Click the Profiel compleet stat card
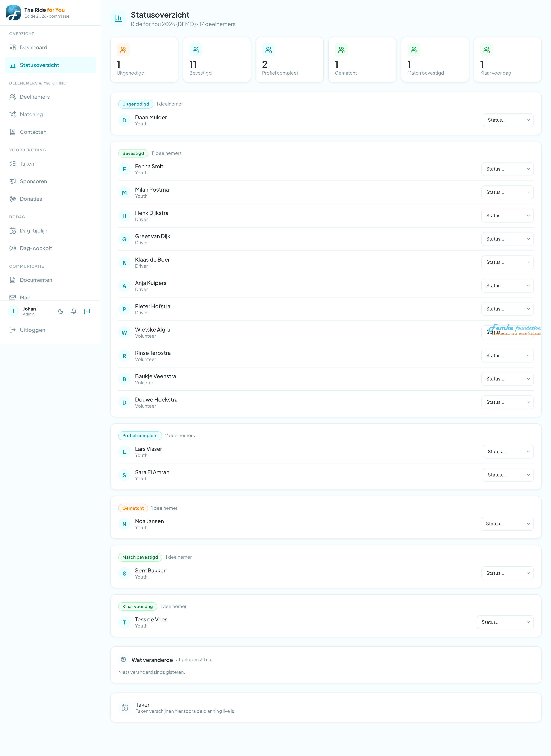Viewport: 551px width, 756px height. [289, 60]
